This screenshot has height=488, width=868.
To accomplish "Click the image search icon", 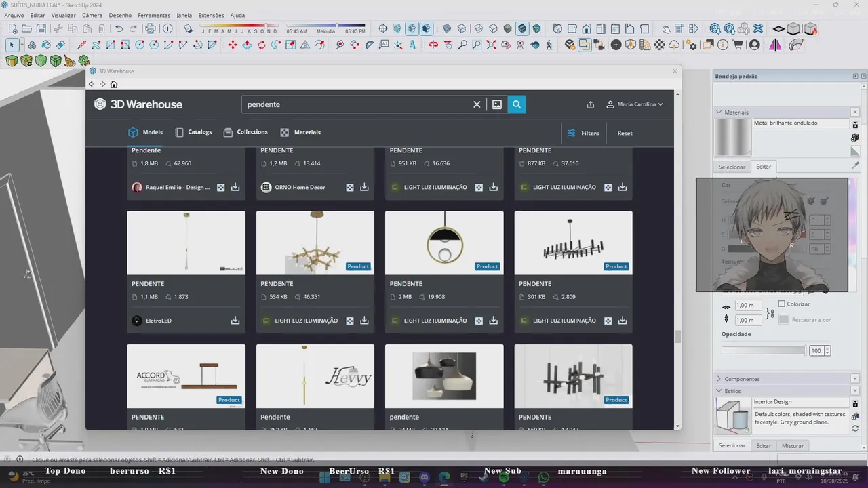I will pyautogui.click(x=497, y=104).
